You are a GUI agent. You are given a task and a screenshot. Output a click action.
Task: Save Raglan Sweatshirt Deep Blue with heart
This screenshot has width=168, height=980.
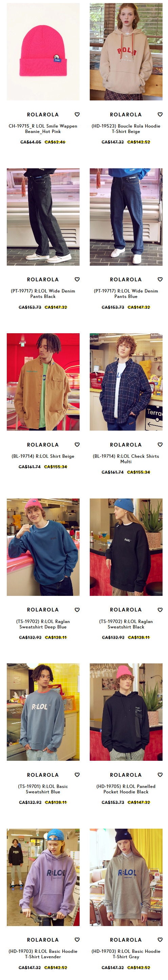pos(77,609)
